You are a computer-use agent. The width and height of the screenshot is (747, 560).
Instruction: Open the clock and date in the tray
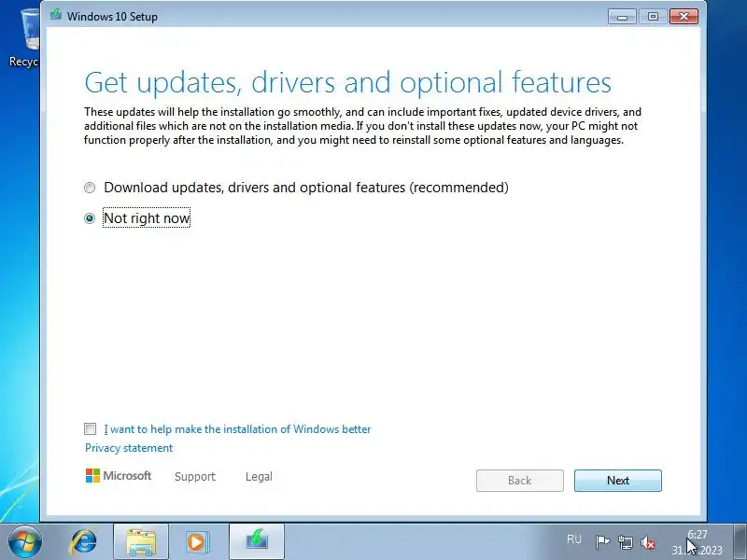[697, 542]
